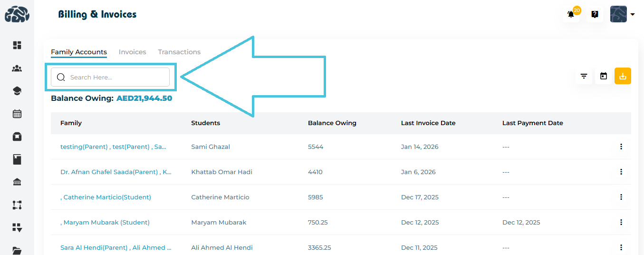Switch to the Invoices tab

(132, 52)
